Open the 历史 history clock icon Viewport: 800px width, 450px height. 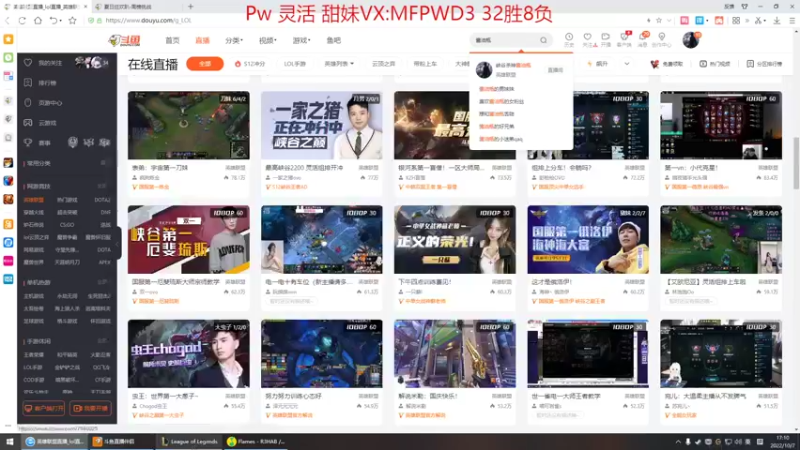pyautogui.click(x=569, y=39)
